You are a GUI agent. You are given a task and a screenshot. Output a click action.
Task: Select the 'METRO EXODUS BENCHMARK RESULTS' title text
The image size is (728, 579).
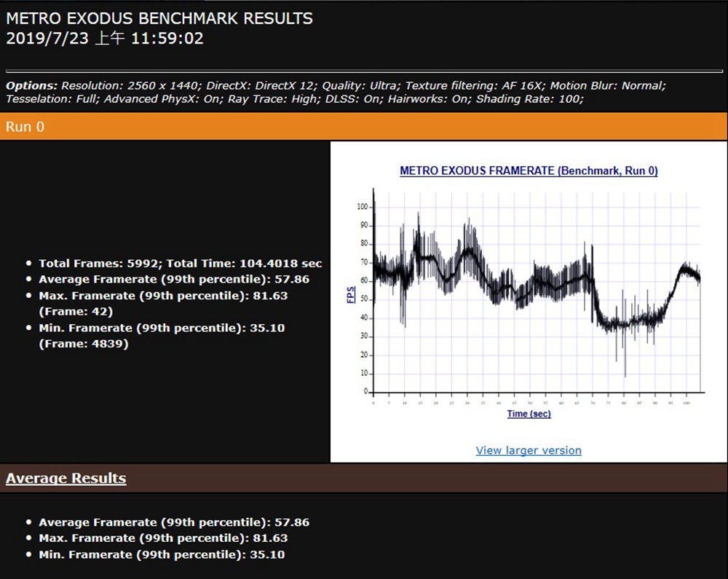pos(159,19)
